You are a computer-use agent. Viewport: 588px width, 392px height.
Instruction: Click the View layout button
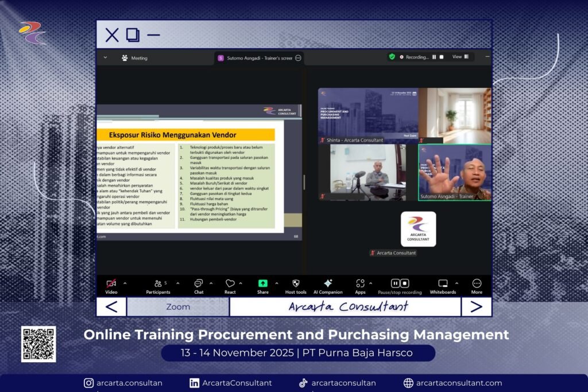coord(461,57)
